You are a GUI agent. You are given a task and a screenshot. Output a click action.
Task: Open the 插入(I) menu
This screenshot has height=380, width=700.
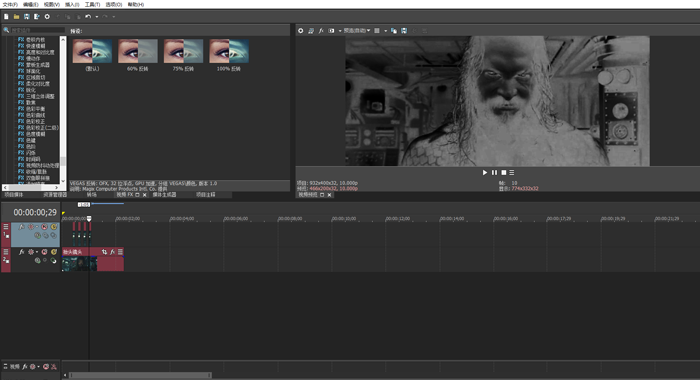[x=72, y=4]
